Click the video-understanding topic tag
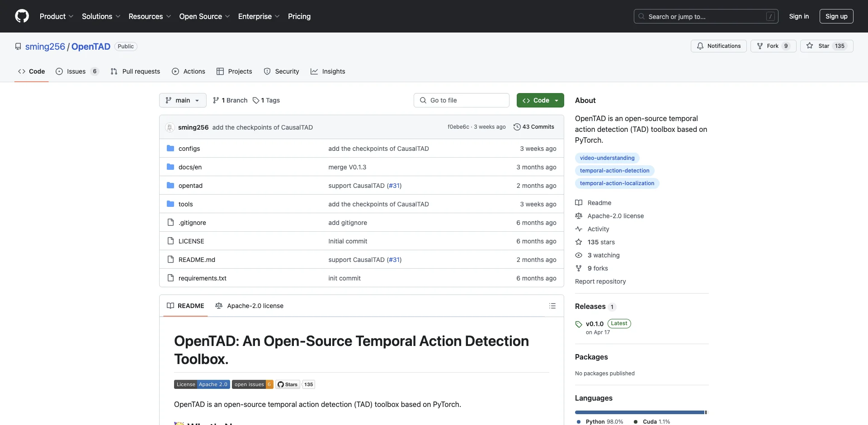The height and width of the screenshot is (425, 868). pos(607,158)
